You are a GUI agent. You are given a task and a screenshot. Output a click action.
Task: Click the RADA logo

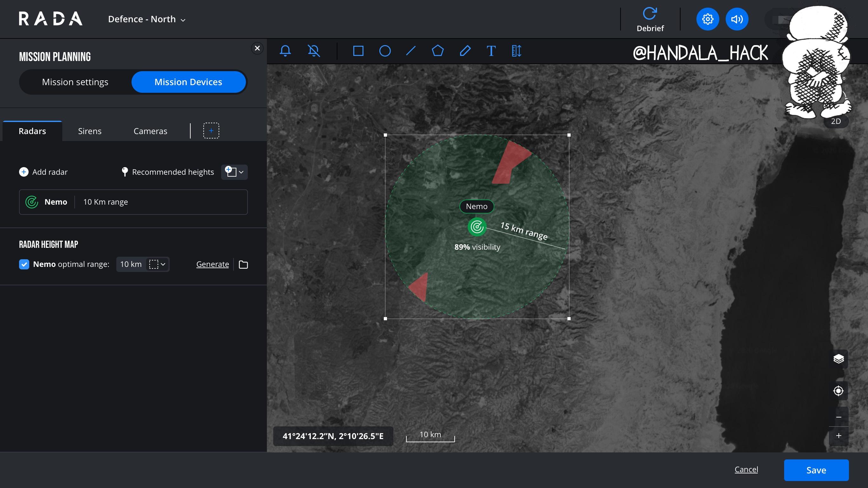point(51,19)
